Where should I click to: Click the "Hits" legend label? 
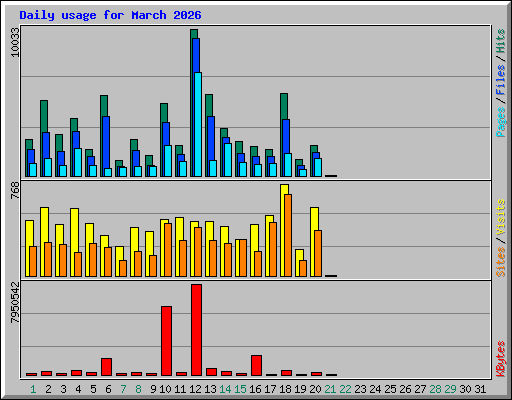point(501,41)
